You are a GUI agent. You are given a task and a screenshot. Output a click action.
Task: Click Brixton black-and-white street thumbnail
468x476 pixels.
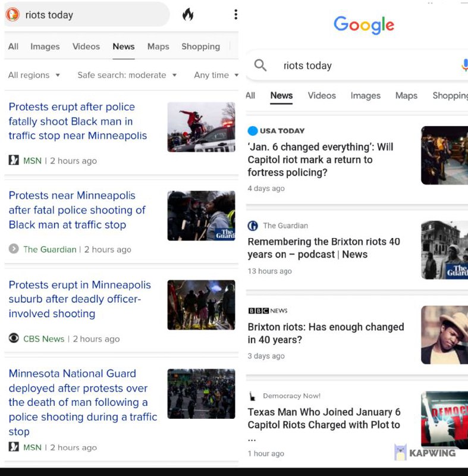444,250
